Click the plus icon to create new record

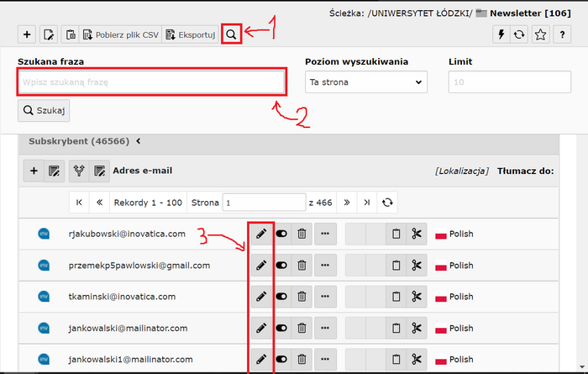(27, 34)
